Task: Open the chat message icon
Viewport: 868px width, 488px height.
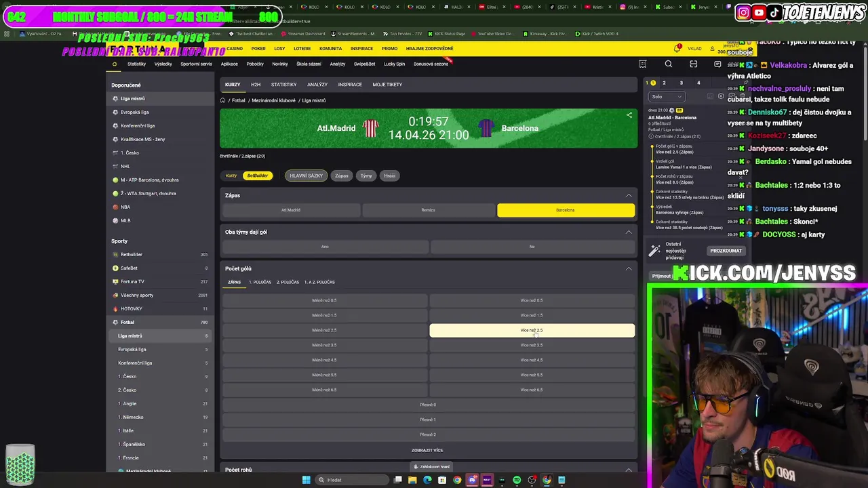Action: point(717,64)
